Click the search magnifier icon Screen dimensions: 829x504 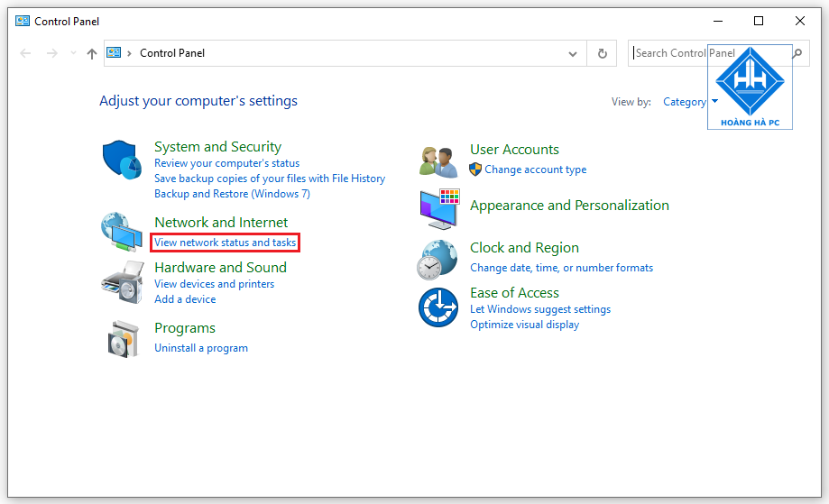coord(797,53)
